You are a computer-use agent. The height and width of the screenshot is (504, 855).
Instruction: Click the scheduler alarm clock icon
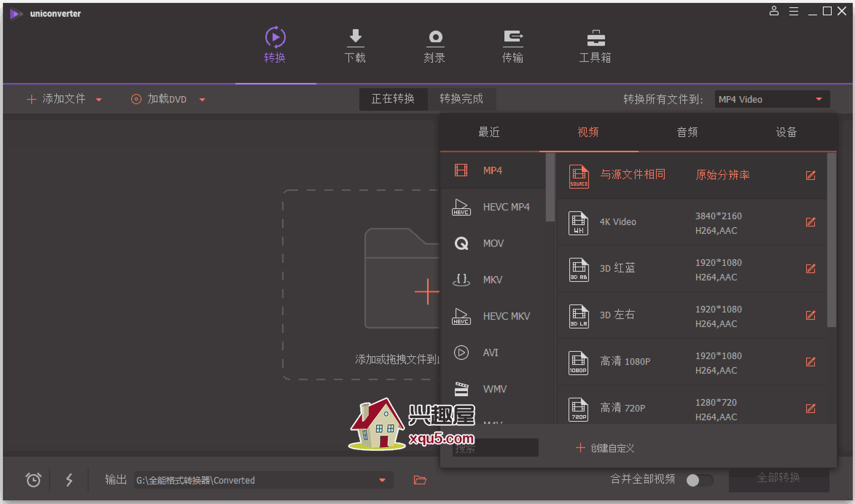click(34, 480)
